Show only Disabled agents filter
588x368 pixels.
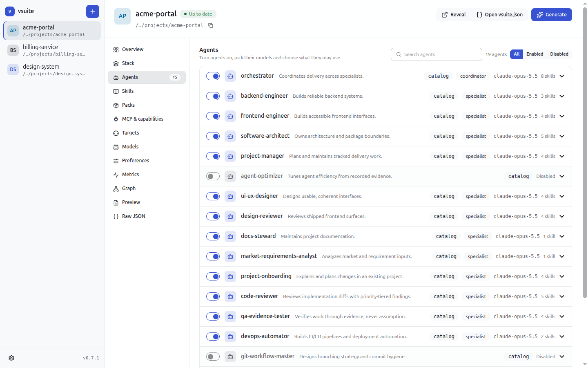point(559,54)
